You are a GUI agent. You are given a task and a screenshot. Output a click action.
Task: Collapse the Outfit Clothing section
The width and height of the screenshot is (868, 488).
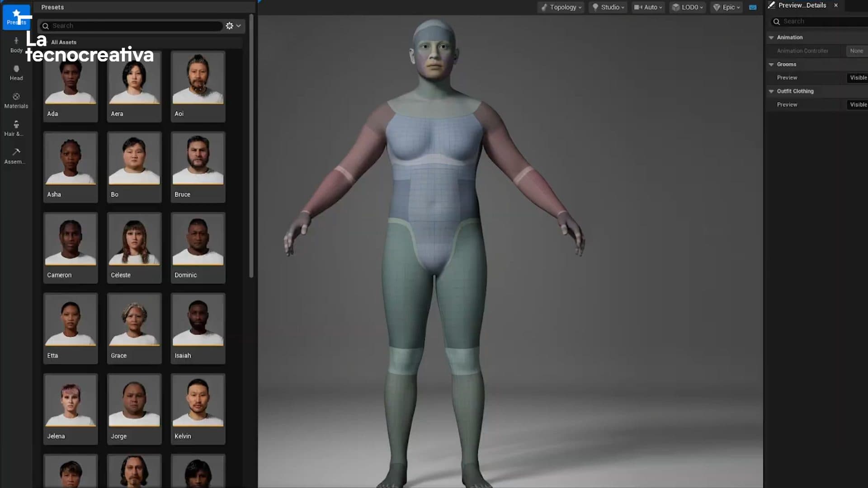click(x=771, y=91)
